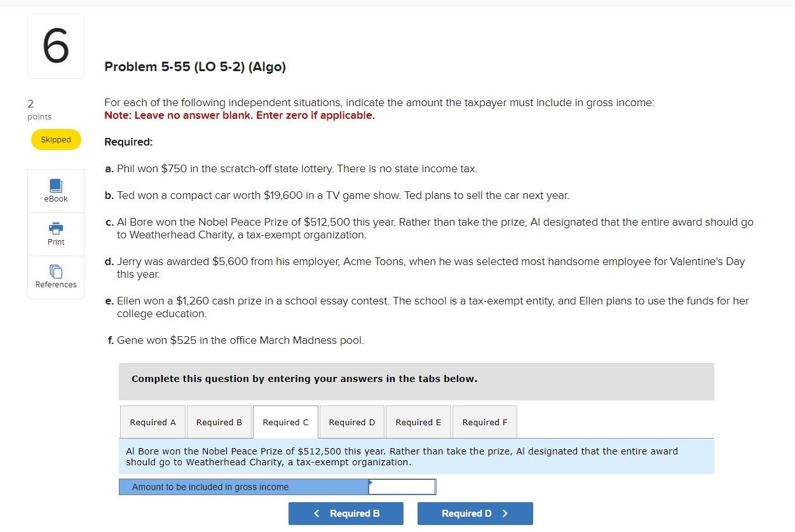Image resolution: width=795 pixels, height=532 pixels.
Task: Switch to the Required B tab
Action: tap(219, 421)
